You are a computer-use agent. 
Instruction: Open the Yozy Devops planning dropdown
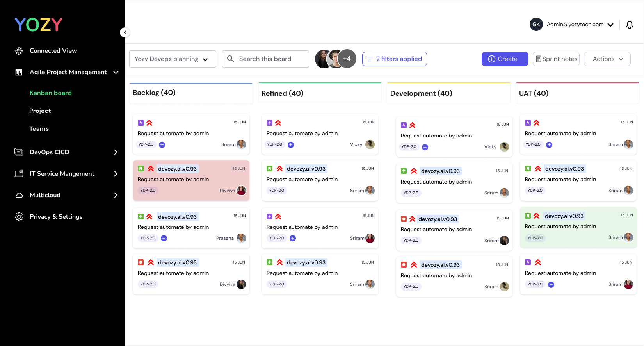coord(173,59)
